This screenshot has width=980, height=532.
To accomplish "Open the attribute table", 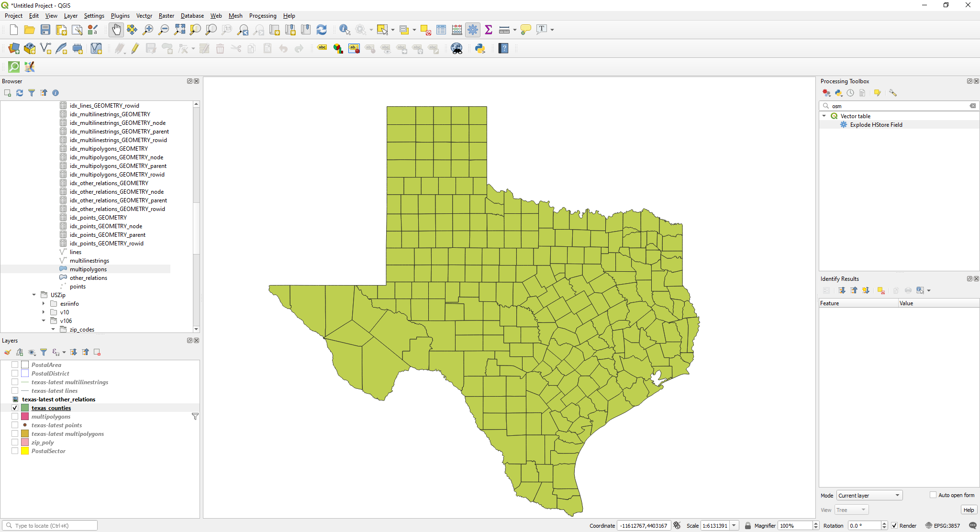I will pos(441,30).
